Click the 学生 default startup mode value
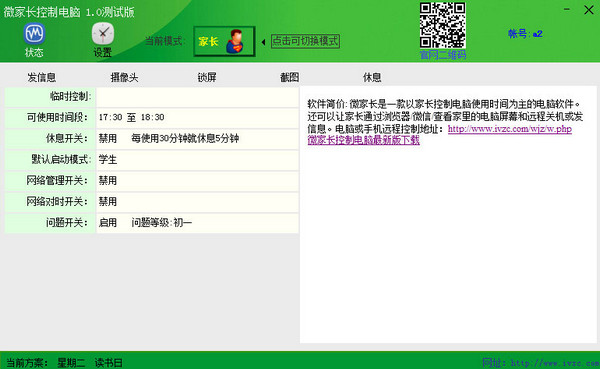 pyautogui.click(x=108, y=159)
